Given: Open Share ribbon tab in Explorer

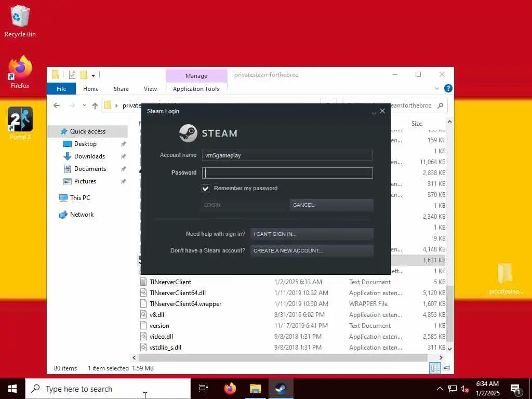Looking at the screenshot, I should 121,89.
